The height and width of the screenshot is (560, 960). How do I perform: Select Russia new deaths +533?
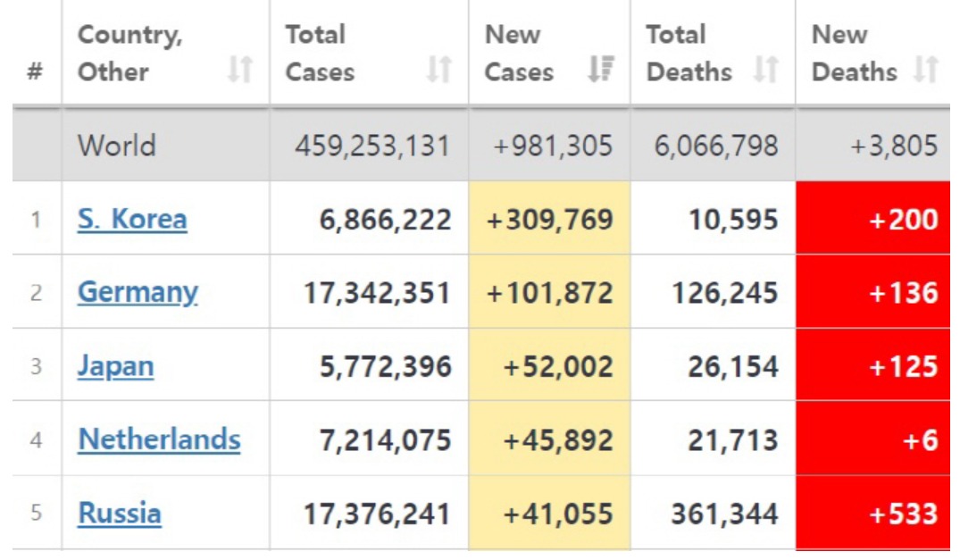pyautogui.click(x=904, y=514)
